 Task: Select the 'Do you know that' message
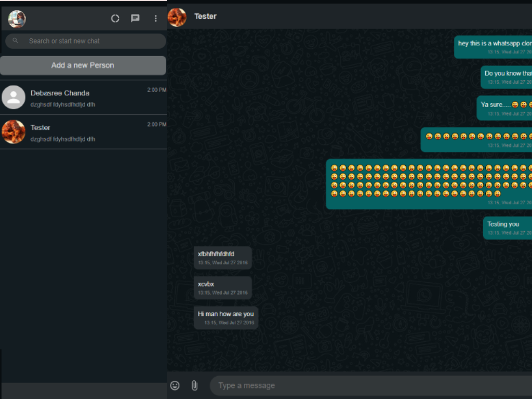[x=506, y=77]
